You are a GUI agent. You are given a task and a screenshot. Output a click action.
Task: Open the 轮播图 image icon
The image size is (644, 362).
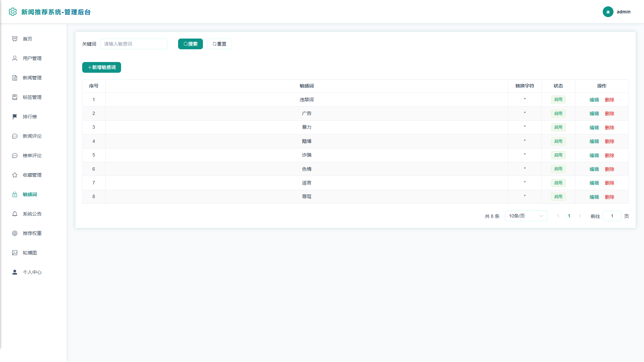15,253
